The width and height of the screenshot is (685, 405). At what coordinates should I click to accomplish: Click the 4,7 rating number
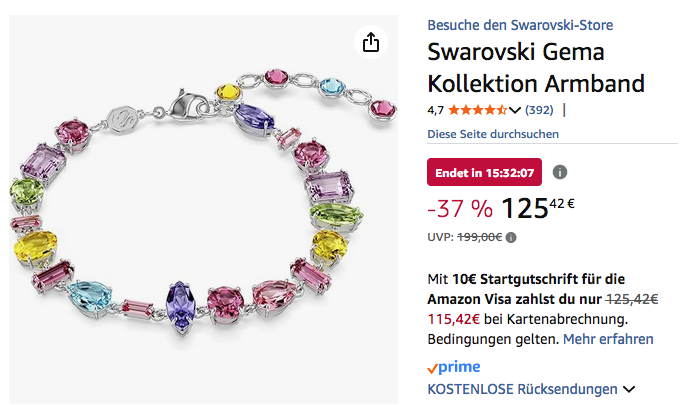[436, 110]
